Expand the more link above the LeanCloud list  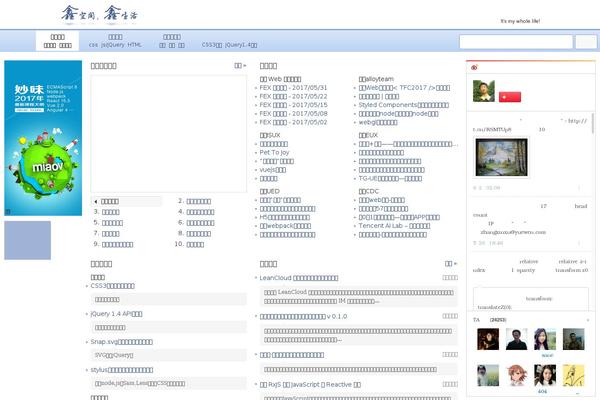tap(451, 263)
